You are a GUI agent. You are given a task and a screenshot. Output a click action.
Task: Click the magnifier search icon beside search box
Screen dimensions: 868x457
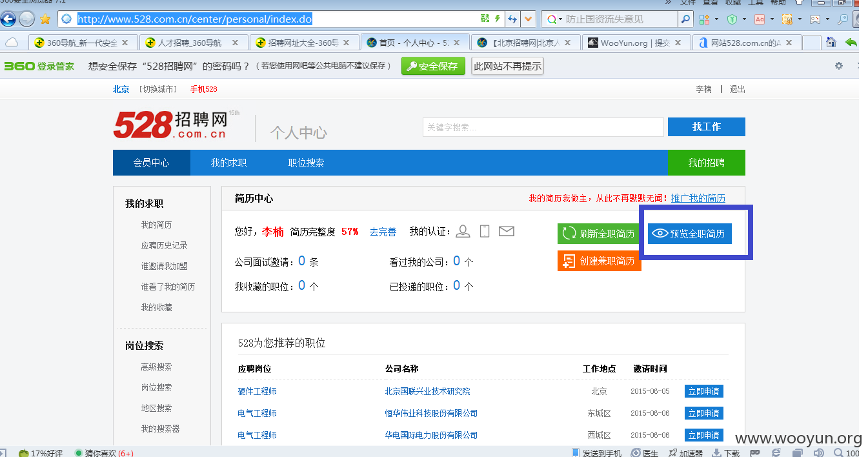pos(686,19)
